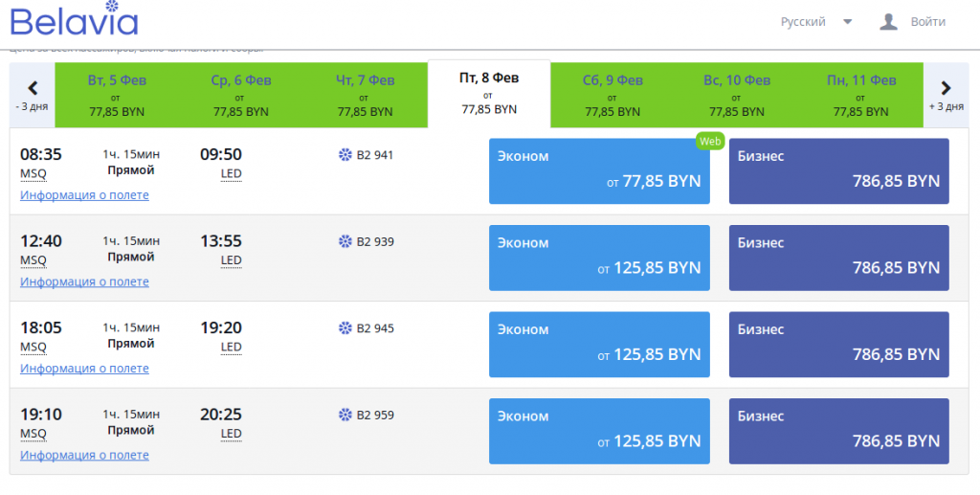Open Информация о полете for 19:10 flight
This screenshot has width=980, height=495.
[x=84, y=456]
